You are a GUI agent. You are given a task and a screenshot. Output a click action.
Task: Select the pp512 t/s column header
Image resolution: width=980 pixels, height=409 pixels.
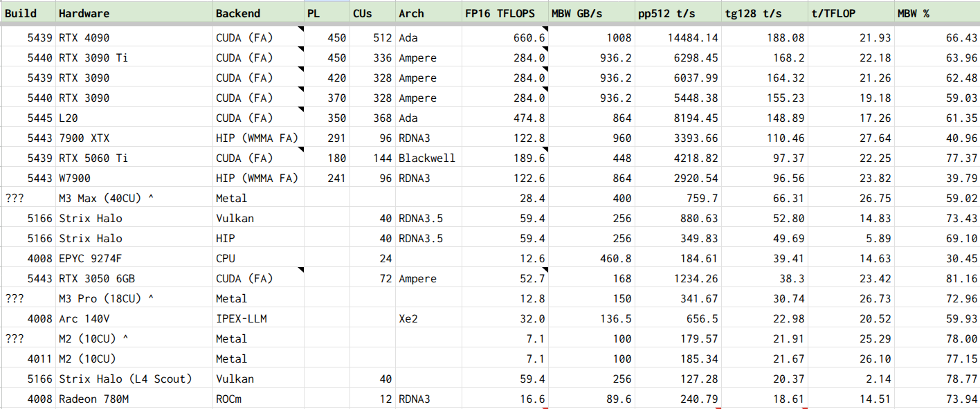coord(678,13)
